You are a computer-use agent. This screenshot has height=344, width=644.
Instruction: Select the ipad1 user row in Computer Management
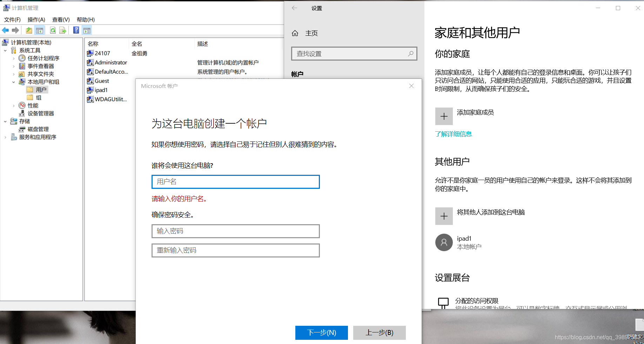98,90
